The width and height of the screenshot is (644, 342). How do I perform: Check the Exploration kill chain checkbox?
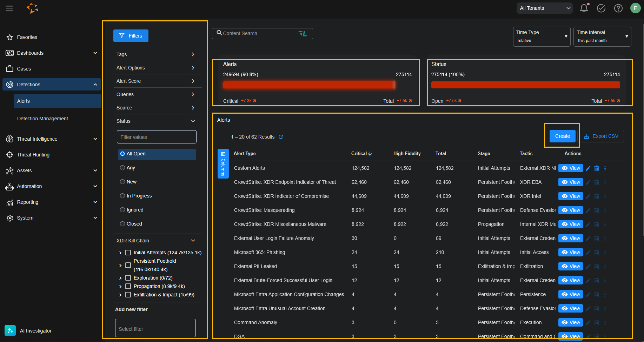coord(128,278)
